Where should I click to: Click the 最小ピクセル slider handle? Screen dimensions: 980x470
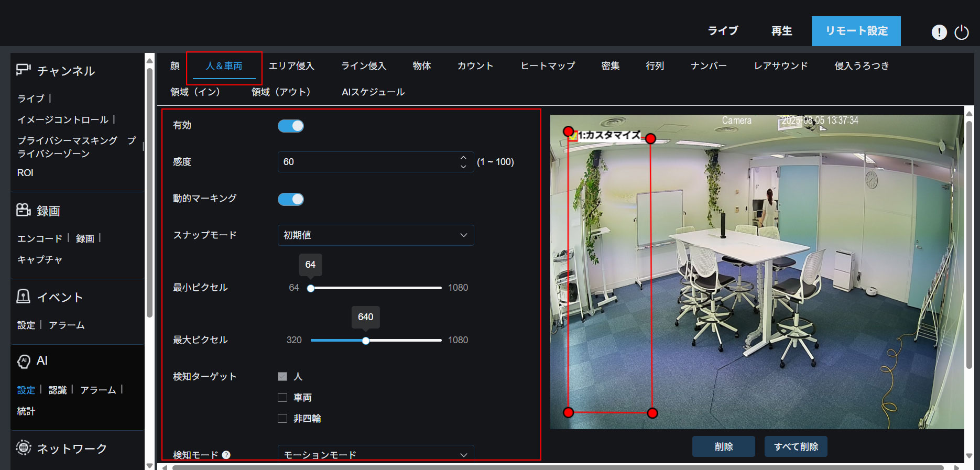pos(311,288)
